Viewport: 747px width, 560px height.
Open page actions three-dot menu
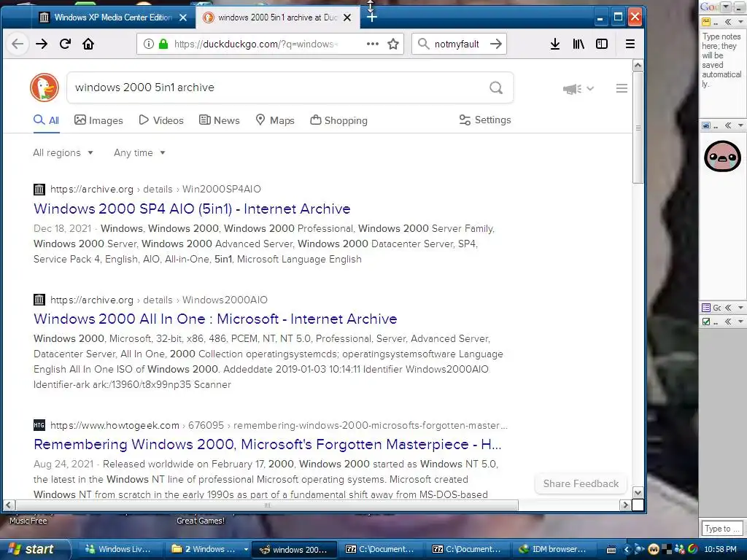coord(373,44)
